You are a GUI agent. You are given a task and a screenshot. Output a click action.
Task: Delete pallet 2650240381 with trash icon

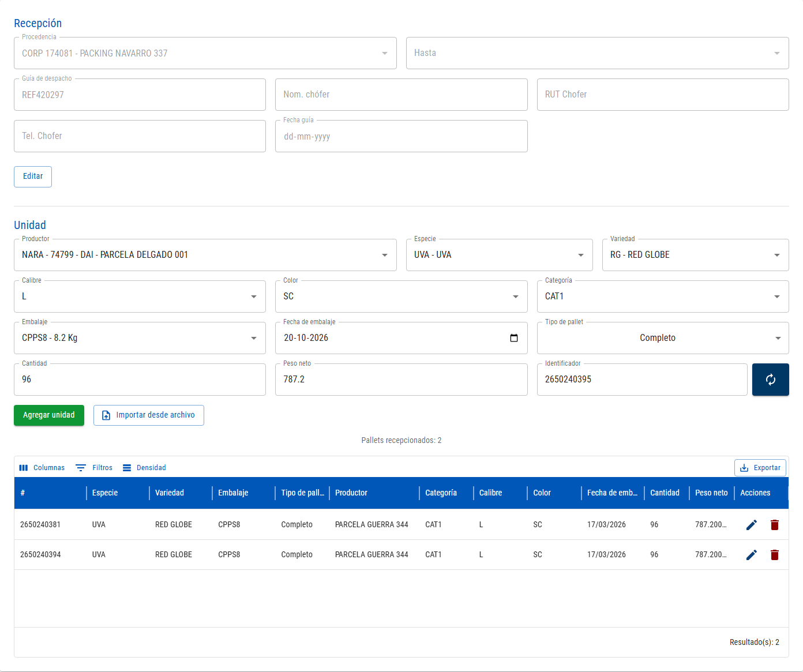tap(775, 525)
